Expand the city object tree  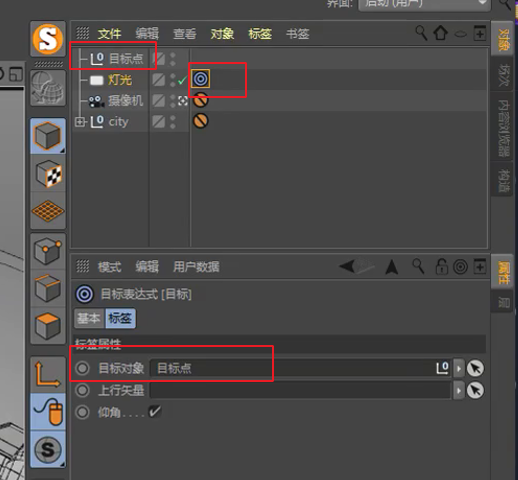(80, 122)
